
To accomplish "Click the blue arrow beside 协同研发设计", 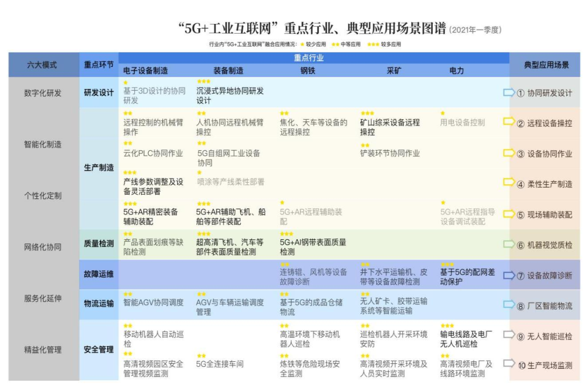I will (x=509, y=92).
